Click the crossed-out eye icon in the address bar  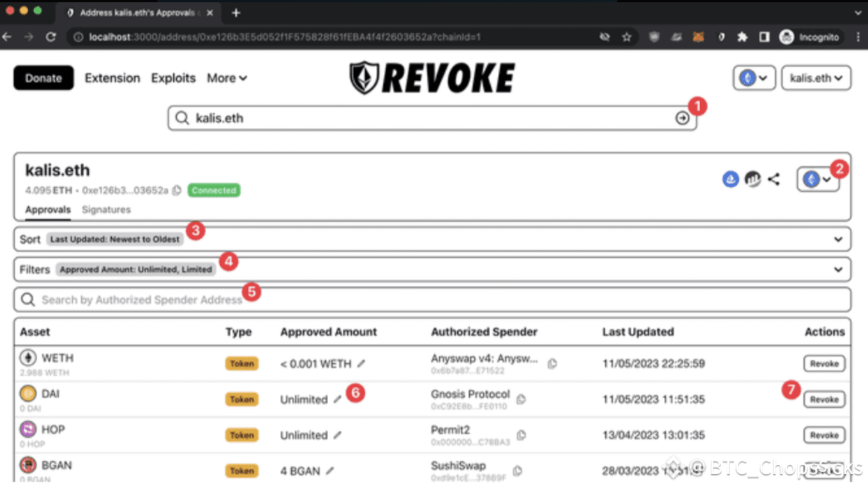tap(605, 37)
